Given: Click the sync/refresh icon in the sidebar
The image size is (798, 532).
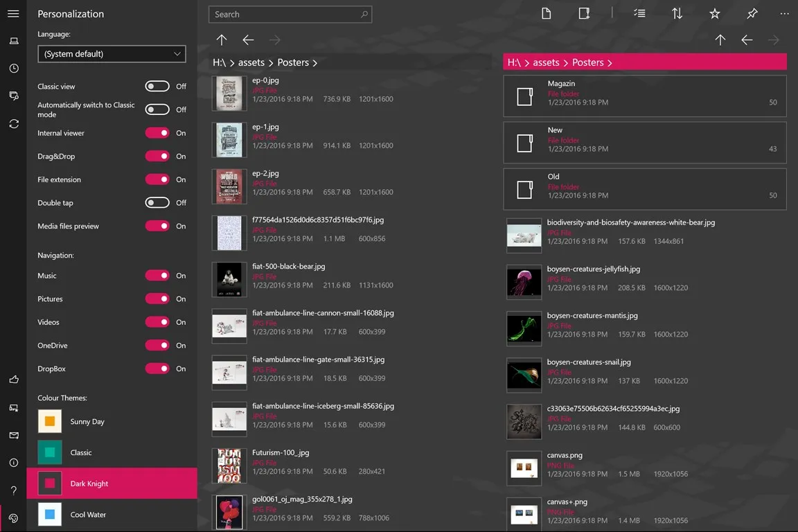Looking at the screenshot, I should [x=13, y=123].
